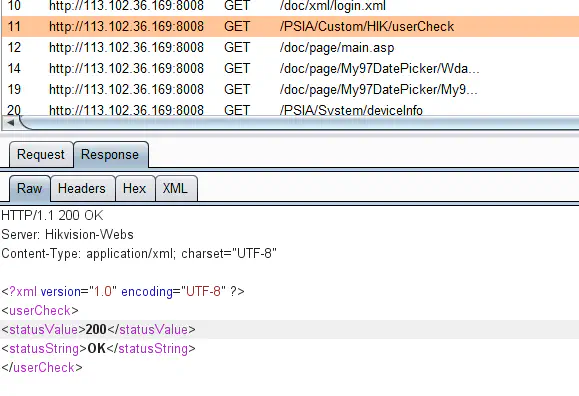The image size is (579, 396).
Task: Click row number 14 in history list
Action: (x=14, y=68)
